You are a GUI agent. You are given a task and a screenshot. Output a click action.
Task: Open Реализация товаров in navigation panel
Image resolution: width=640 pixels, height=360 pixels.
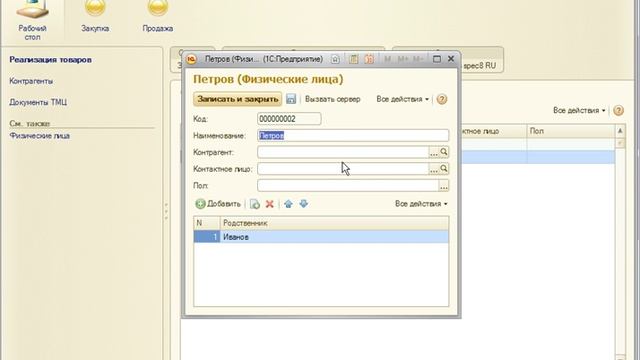50,60
